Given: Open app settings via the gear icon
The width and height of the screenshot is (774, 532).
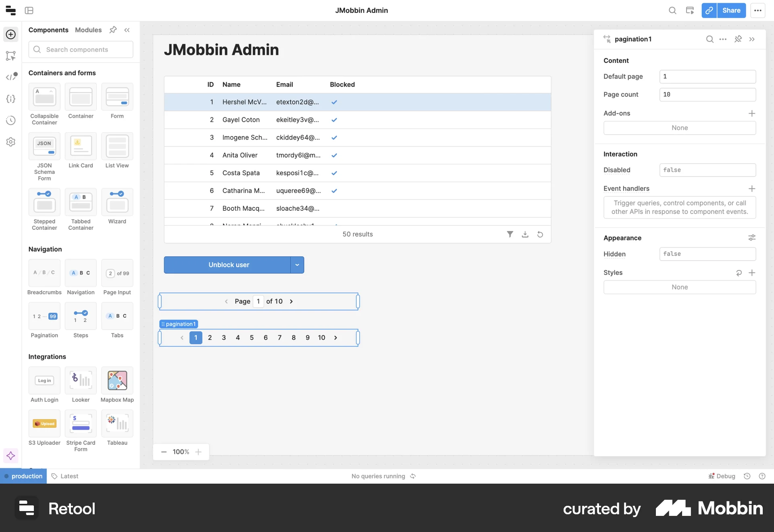Looking at the screenshot, I should [x=11, y=142].
